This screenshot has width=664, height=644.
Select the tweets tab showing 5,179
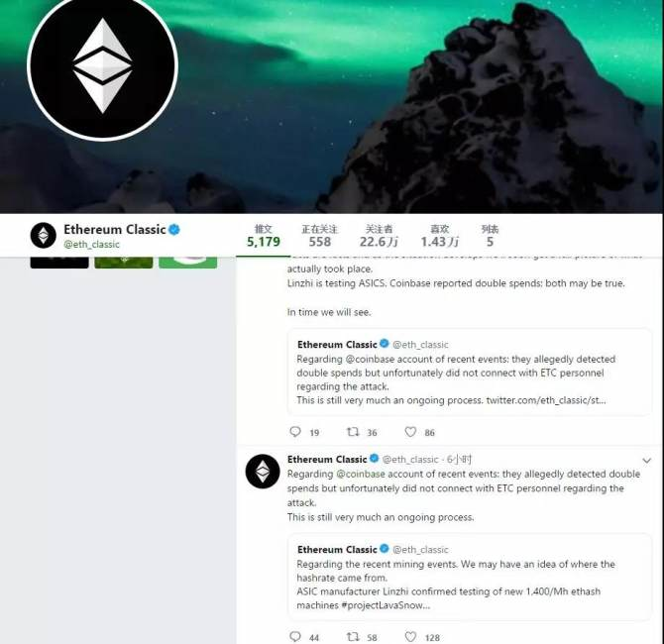pos(264,236)
